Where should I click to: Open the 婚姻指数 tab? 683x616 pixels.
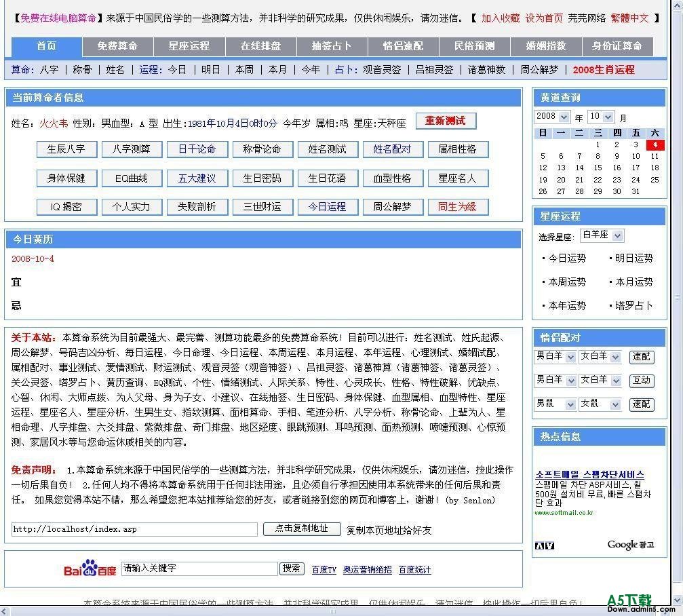coord(546,47)
